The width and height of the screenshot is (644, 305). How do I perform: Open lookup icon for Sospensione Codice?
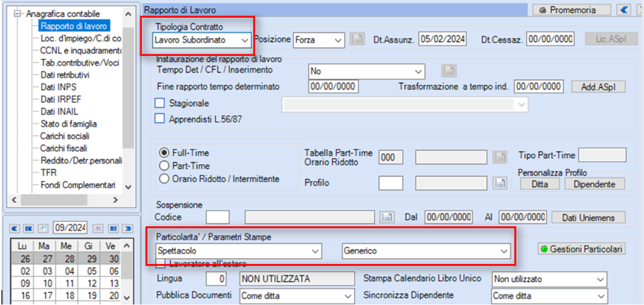[387, 217]
